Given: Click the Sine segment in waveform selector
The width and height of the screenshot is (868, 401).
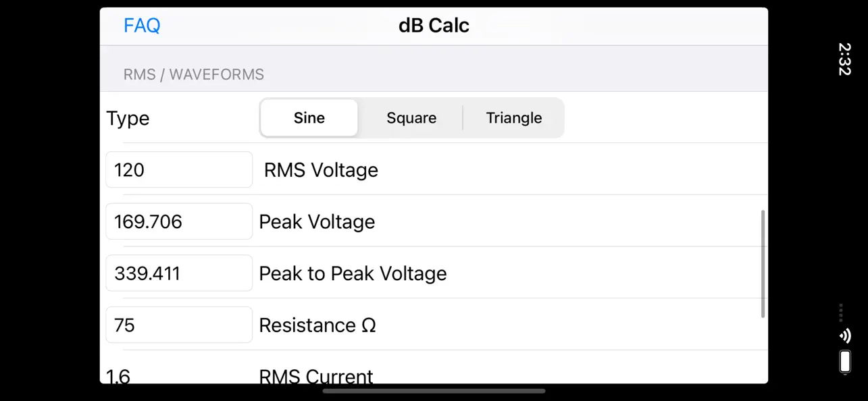Looking at the screenshot, I should coord(308,117).
